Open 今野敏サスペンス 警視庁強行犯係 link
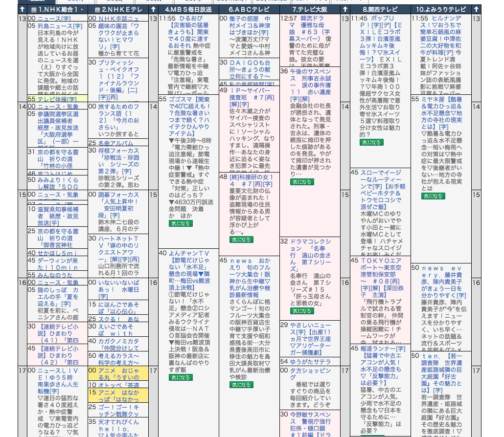Viewport: 504px width, 437px height. click(311, 425)
